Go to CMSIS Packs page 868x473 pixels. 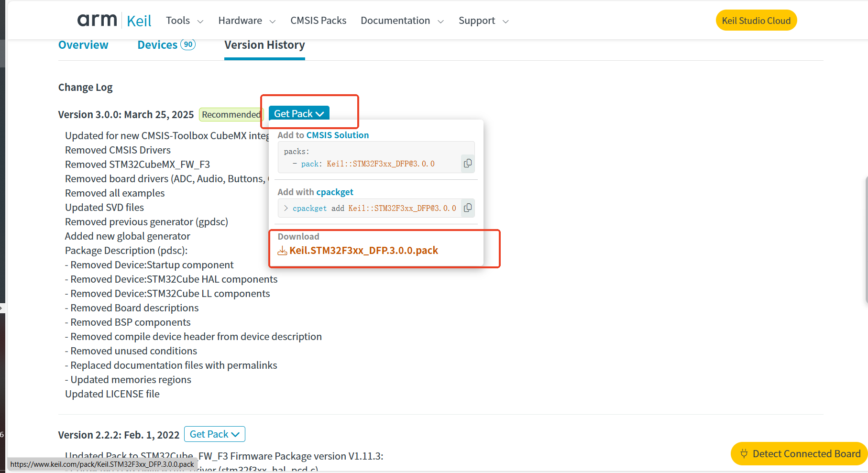pos(319,21)
